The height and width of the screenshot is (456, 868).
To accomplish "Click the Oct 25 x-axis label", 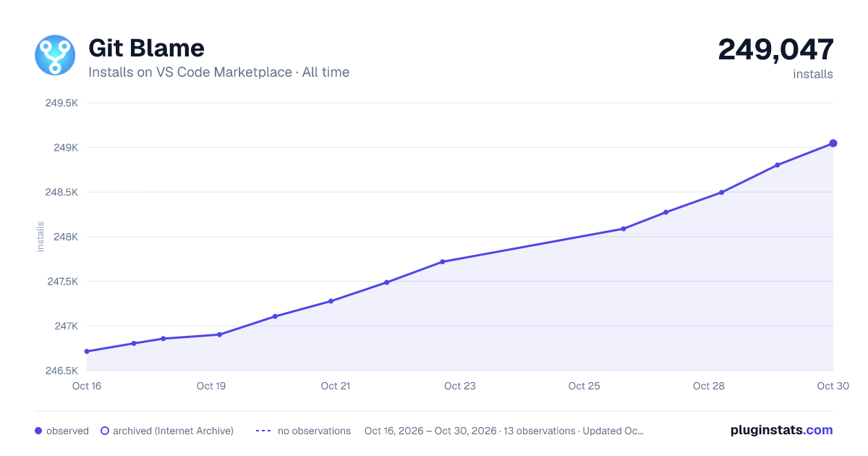I will (x=584, y=386).
